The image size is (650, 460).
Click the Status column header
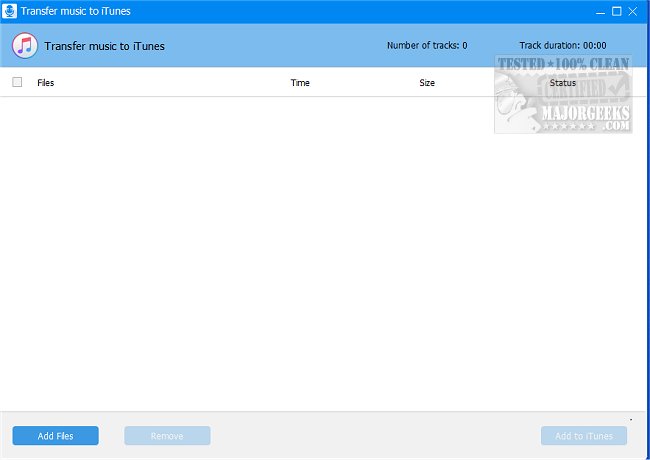(563, 83)
